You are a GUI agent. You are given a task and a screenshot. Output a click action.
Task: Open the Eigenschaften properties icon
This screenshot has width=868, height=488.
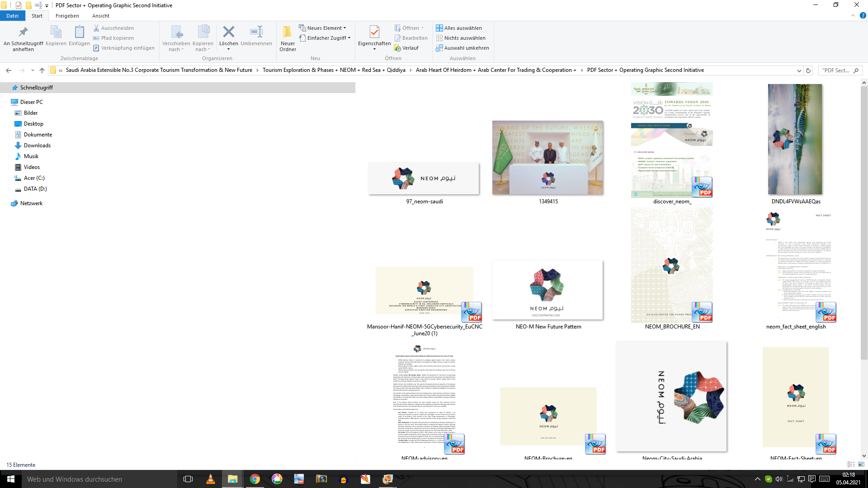pos(374,32)
